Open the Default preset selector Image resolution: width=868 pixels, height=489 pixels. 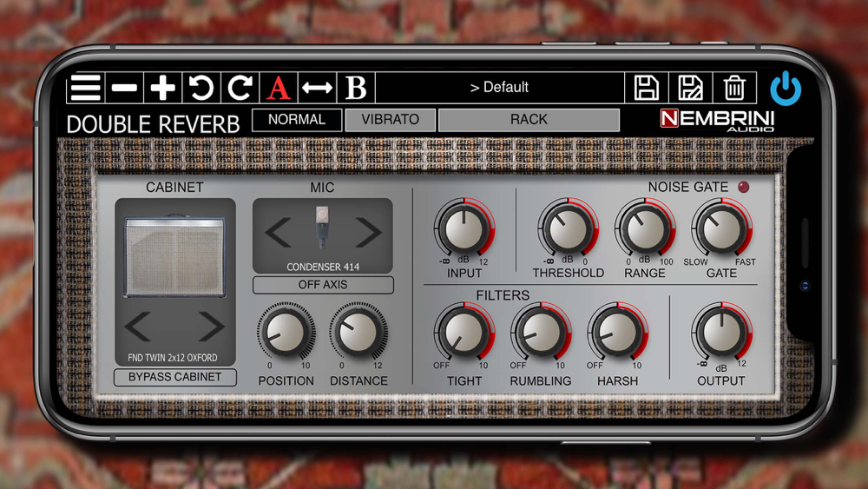499,88
